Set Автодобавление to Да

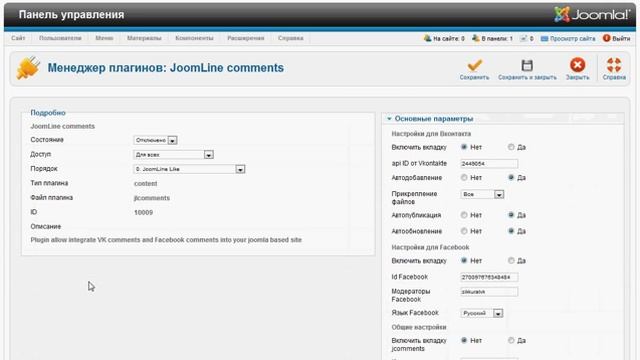click(511, 178)
